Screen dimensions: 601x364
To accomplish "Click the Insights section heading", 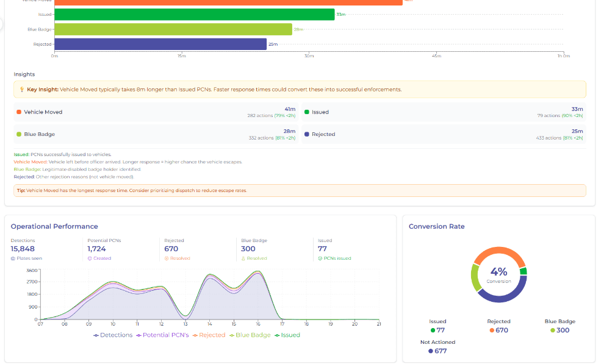I will point(24,74).
